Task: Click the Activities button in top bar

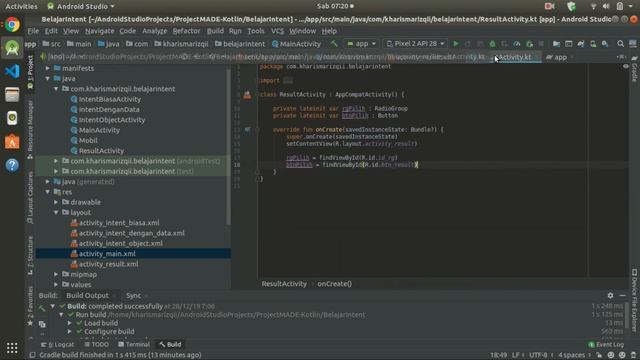Action: tap(21, 6)
